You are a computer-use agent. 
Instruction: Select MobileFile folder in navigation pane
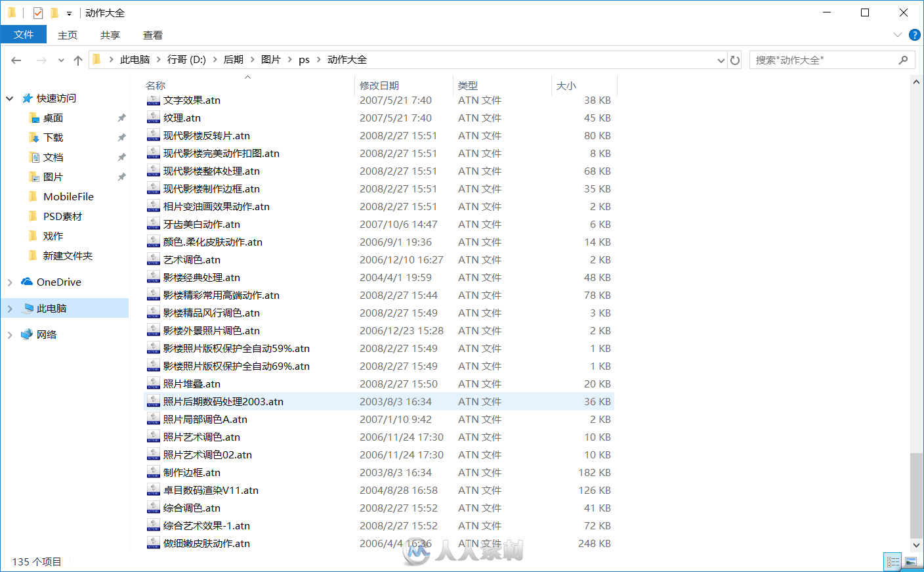[68, 197]
